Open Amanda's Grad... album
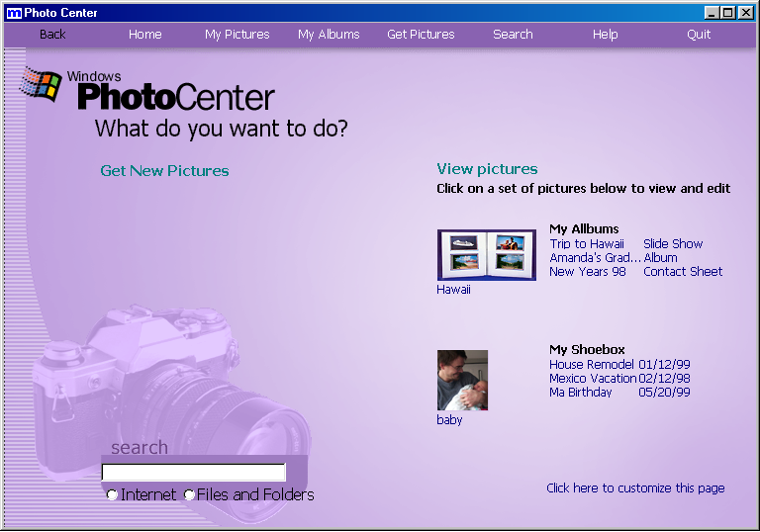Screen dimensions: 760x532 click(595, 258)
